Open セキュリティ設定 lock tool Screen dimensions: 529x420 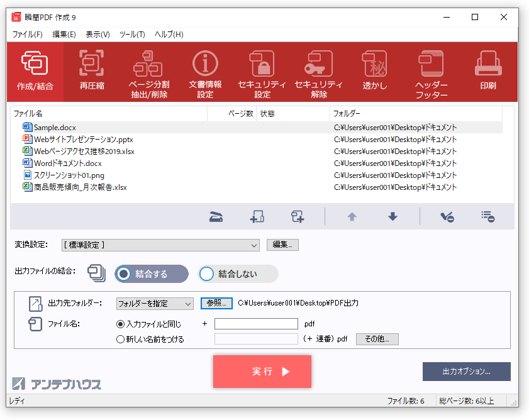262,72
